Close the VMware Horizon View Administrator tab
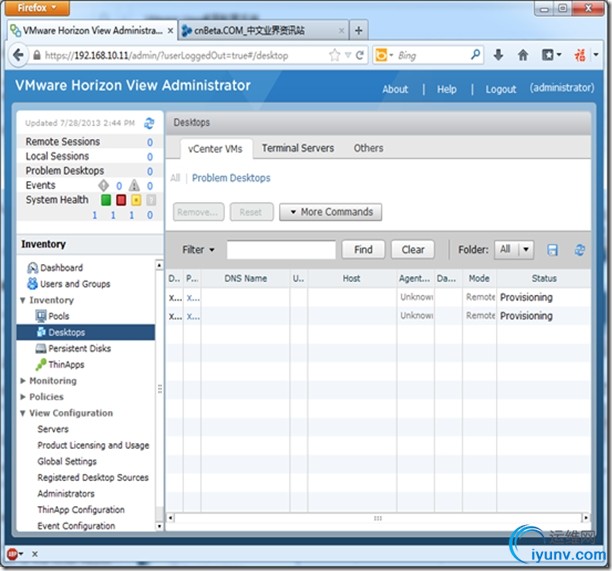The height and width of the screenshot is (571, 612). click(171, 30)
